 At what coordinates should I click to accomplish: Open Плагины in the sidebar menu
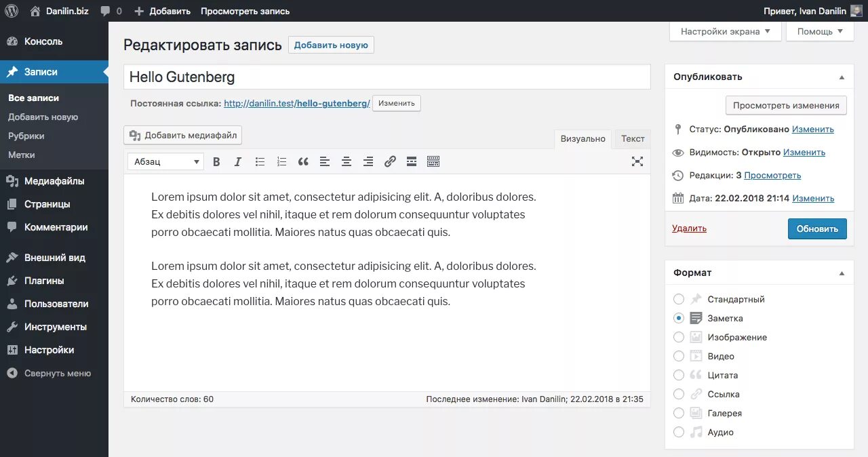pyautogui.click(x=44, y=281)
